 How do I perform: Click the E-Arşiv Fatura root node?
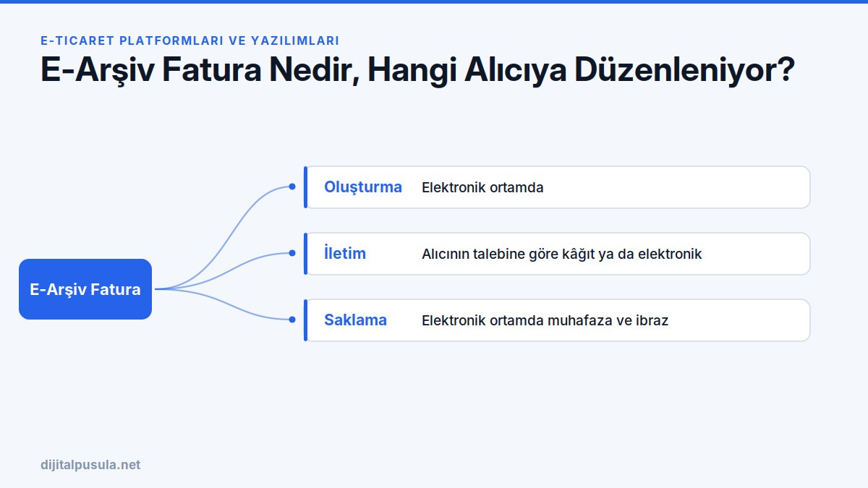85,289
